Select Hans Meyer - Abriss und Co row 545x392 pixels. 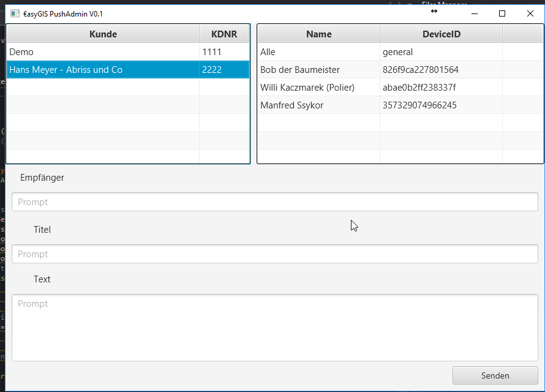103,70
